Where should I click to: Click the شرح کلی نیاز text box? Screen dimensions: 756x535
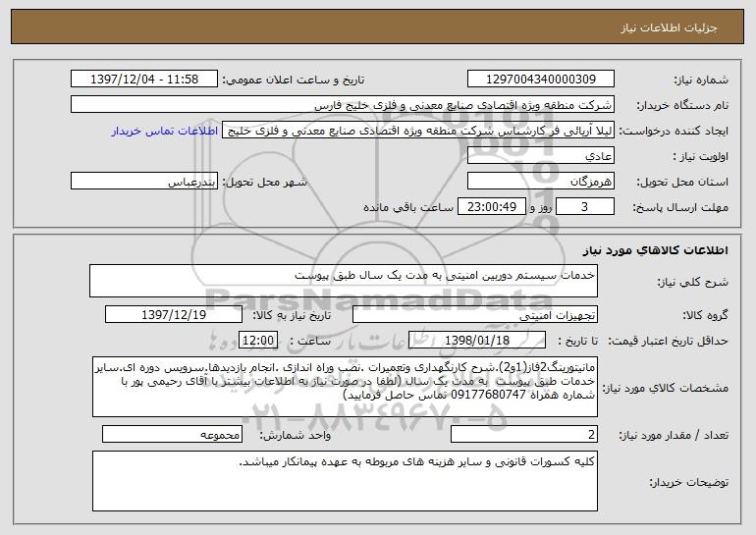344,281
